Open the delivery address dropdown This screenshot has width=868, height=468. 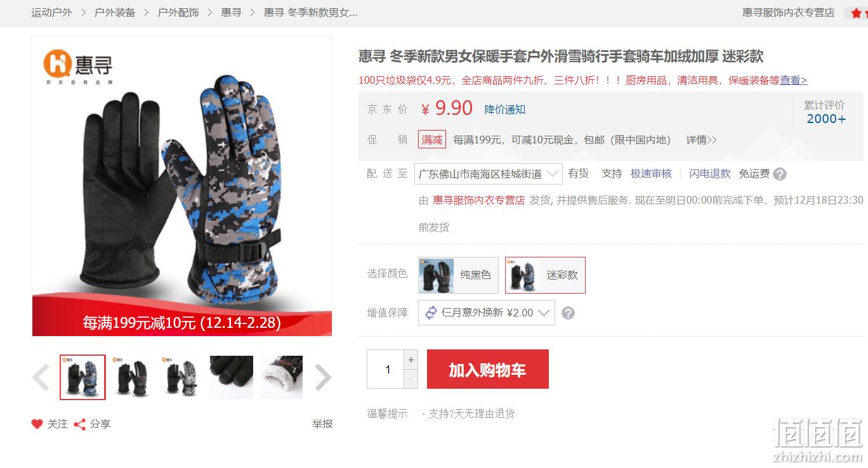tap(489, 174)
